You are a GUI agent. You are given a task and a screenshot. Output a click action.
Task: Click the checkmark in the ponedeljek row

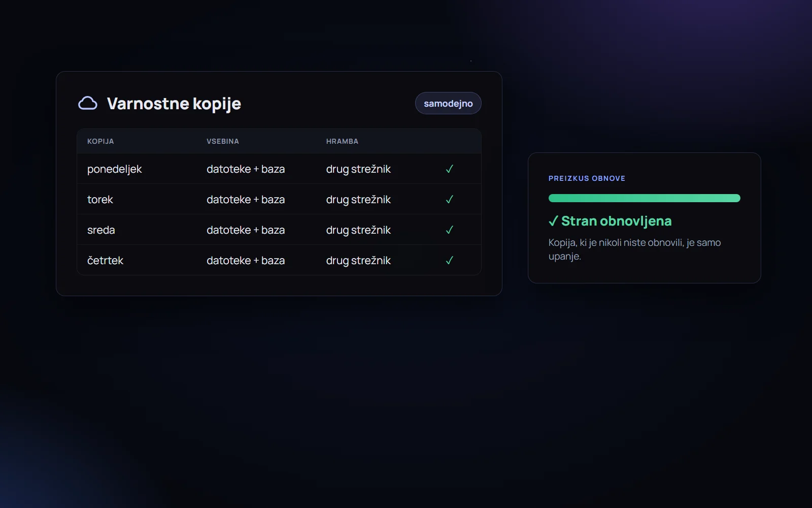tap(449, 169)
